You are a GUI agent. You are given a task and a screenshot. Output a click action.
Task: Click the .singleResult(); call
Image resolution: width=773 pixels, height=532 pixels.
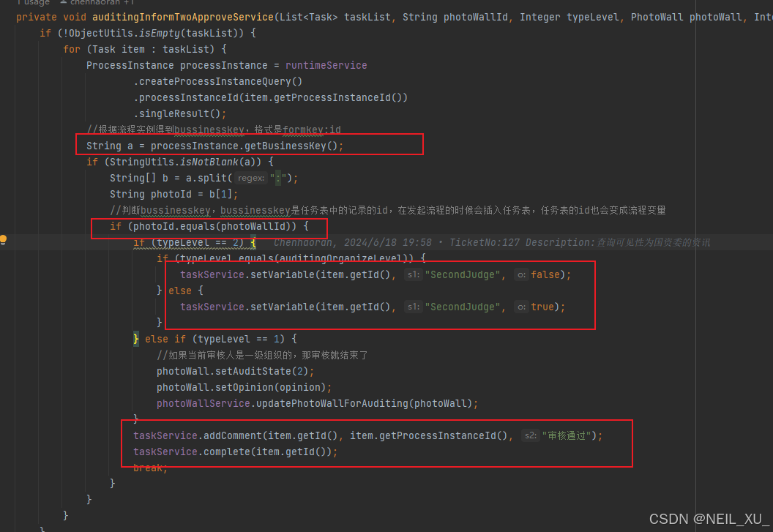[179, 113]
